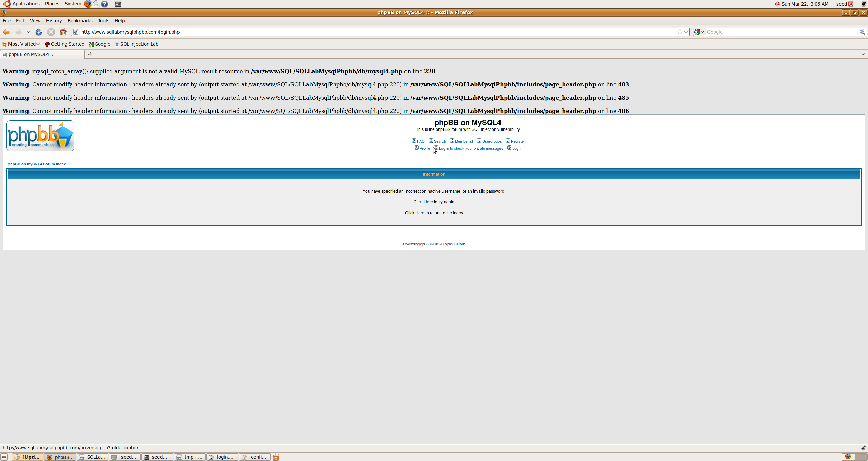Viewport: 868px width, 461px height.
Task: Click the browser Home icon
Action: coord(63,32)
